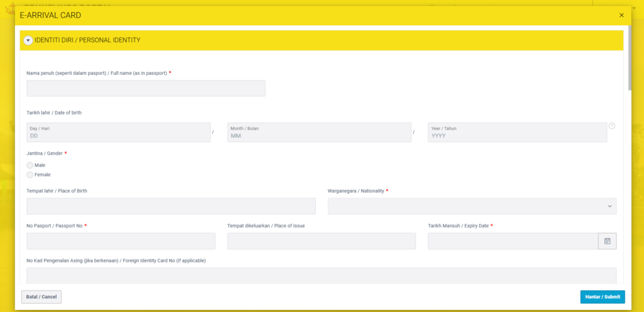The height and width of the screenshot is (312, 644).
Task: Select the Male gender option
Action: coord(30,165)
